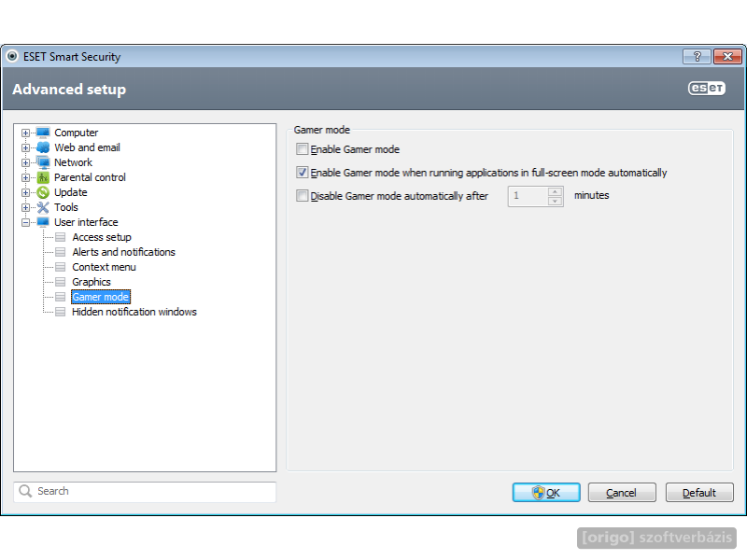Click the Tools wrench icon
The image size is (747, 560).
[x=43, y=207]
